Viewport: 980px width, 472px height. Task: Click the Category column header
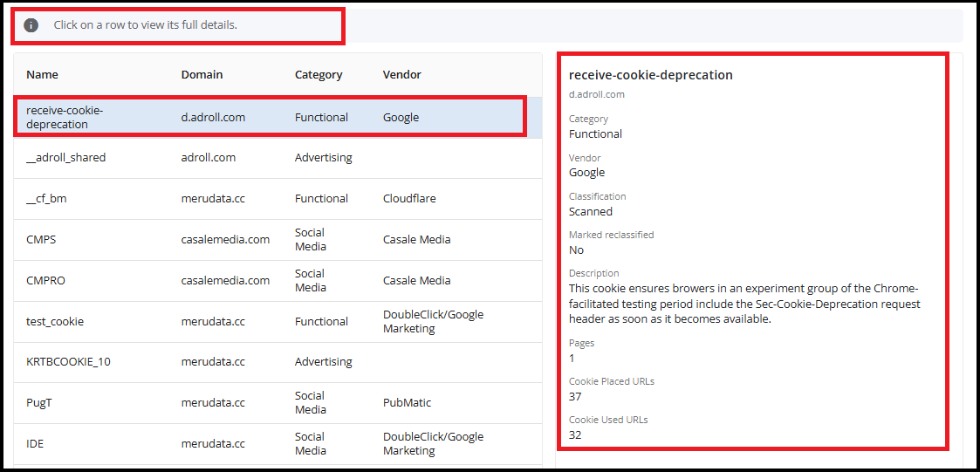click(319, 74)
